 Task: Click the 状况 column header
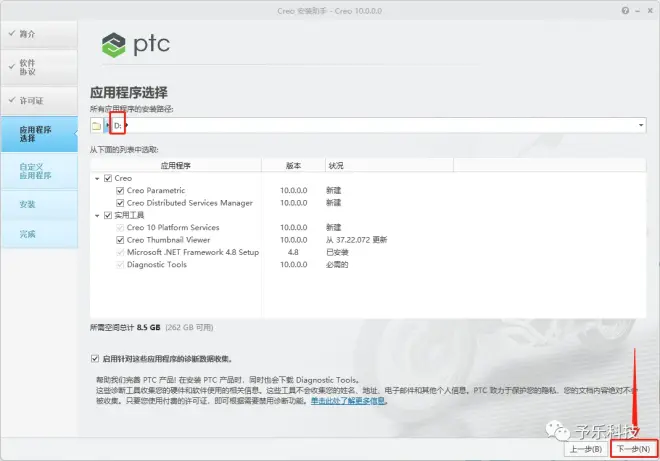tap(389, 165)
